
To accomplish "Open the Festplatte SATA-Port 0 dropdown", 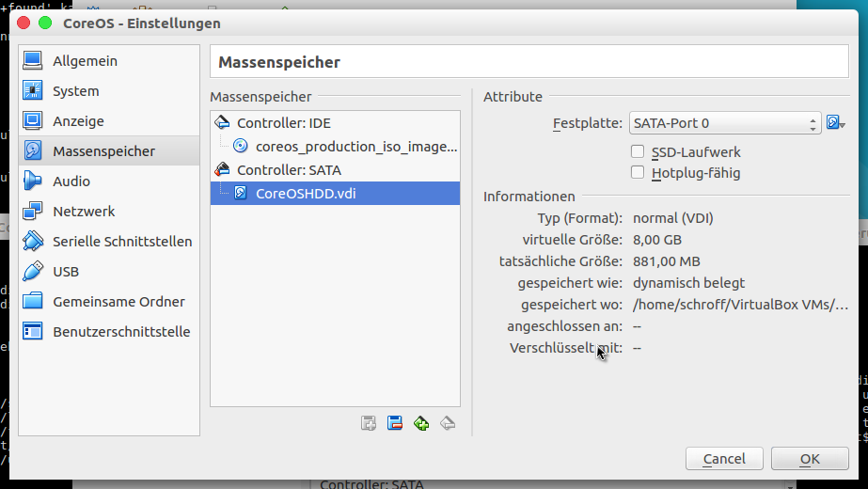I will click(x=725, y=123).
